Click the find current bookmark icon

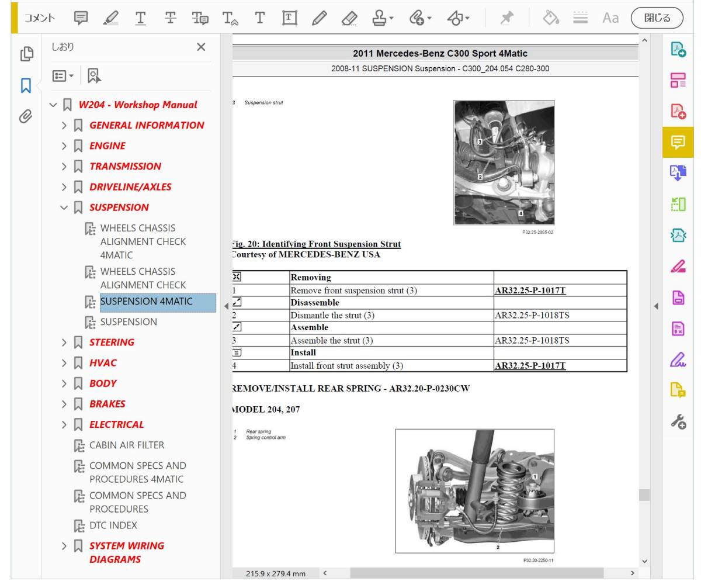click(x=94, y=75)
